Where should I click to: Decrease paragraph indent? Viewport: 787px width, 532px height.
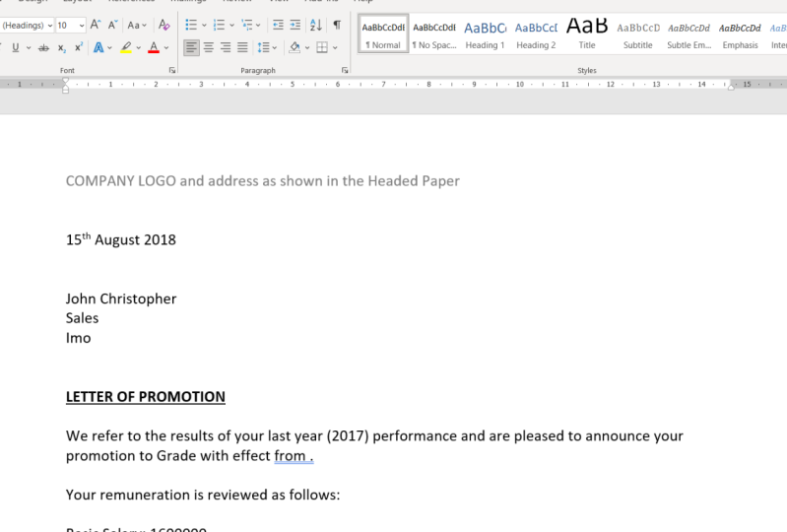[x=278, y=25]
